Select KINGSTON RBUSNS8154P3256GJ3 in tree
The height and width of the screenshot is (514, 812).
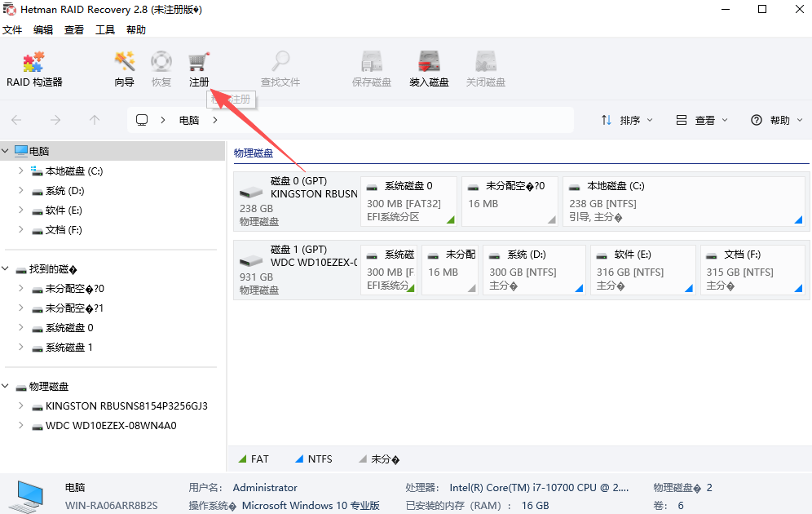point(126,406)
